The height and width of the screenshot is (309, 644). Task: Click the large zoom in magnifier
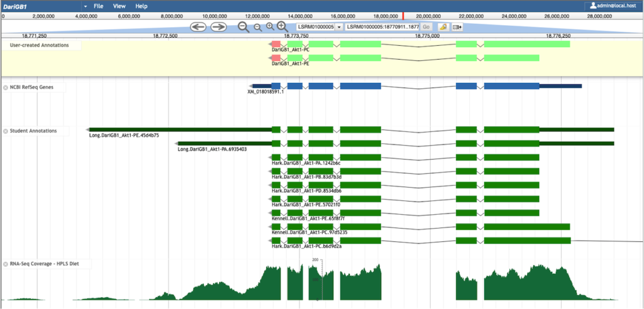(282, 27)
